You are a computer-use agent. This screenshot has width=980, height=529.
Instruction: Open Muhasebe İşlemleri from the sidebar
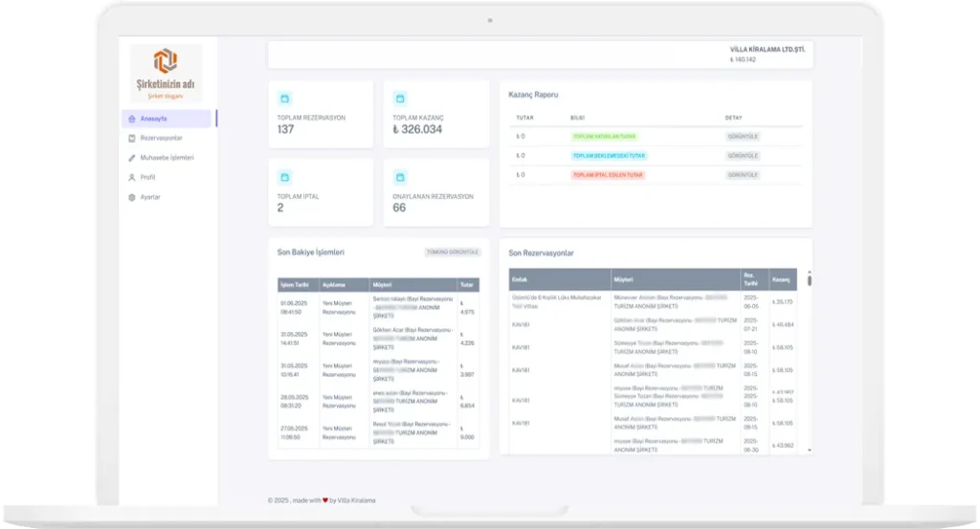pyautogui.click(x=167, y=158)
